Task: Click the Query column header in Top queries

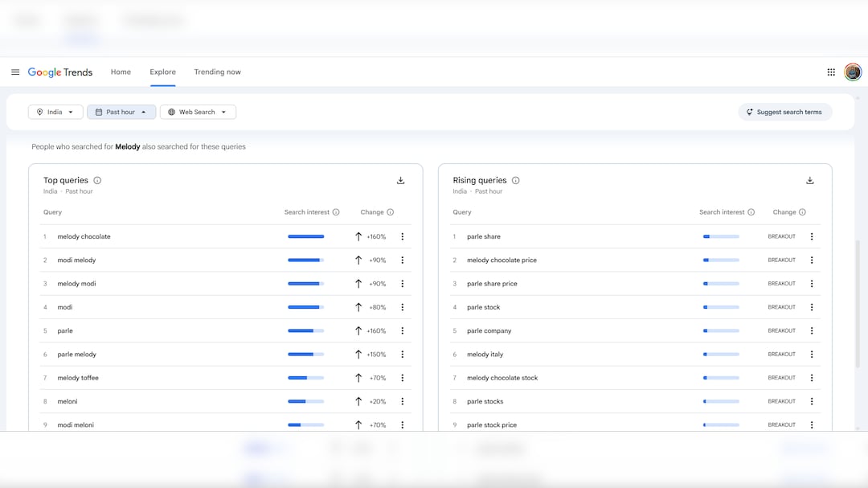Action: tap(52, 212)
